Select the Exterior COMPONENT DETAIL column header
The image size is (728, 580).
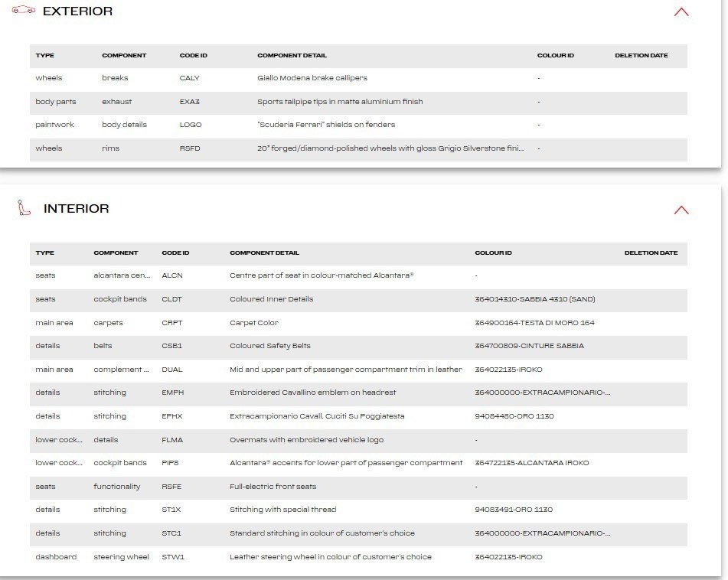(292, 55)
